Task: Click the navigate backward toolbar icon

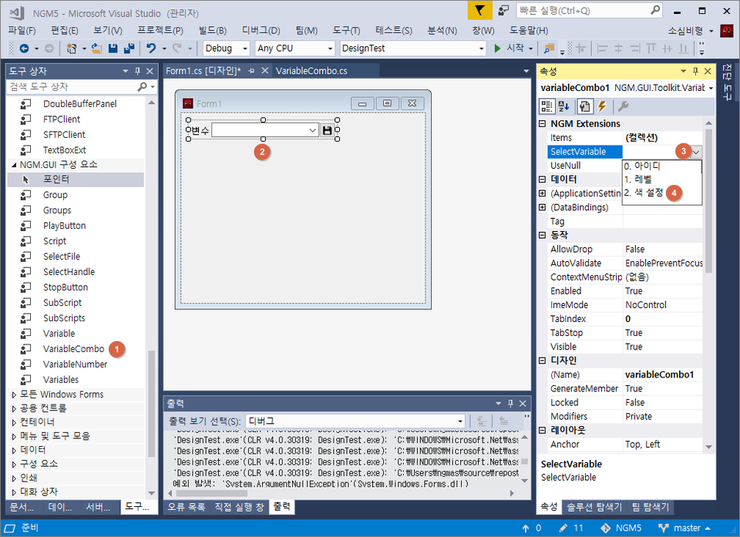Action: tap(24, 48)
